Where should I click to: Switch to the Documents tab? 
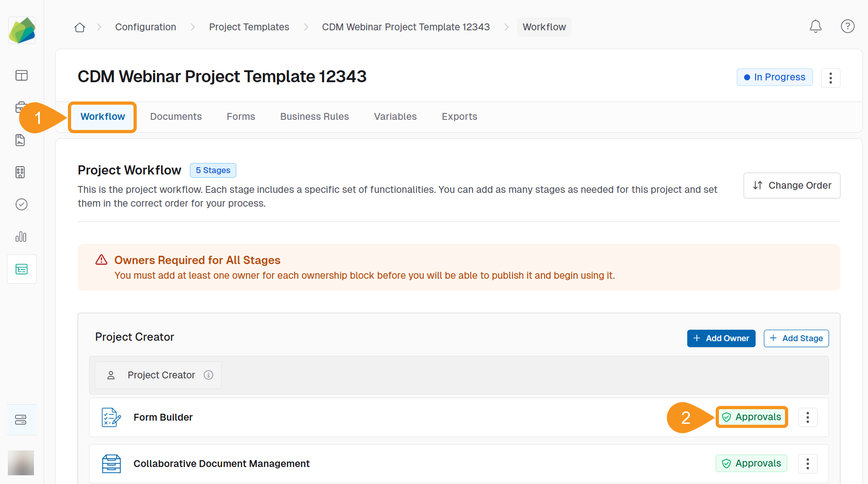[176, 116]
